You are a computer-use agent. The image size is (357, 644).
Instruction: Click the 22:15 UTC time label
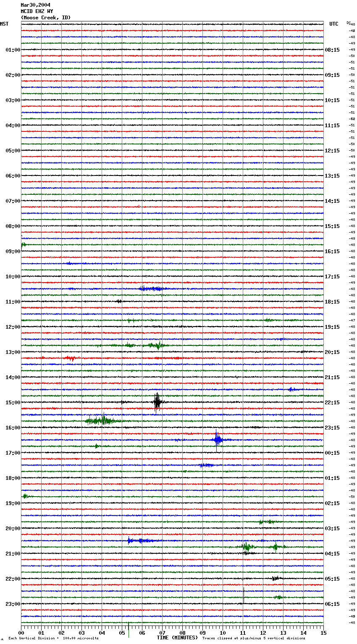332,403
